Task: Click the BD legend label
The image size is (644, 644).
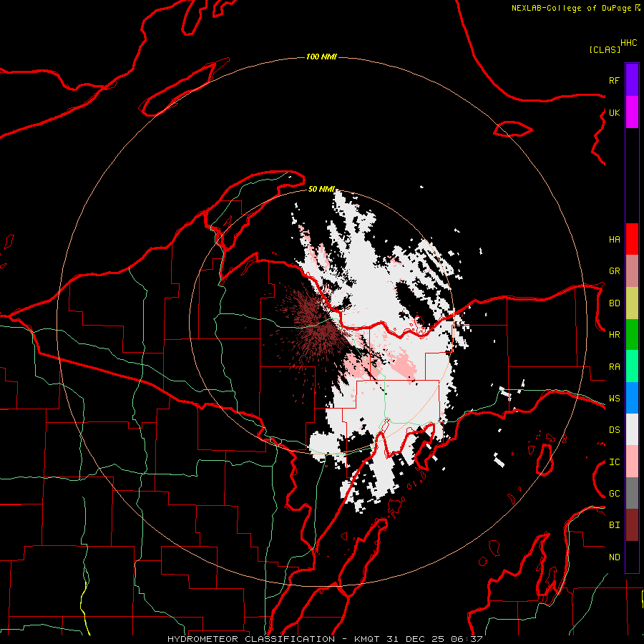Action: [x=614, y=303]
